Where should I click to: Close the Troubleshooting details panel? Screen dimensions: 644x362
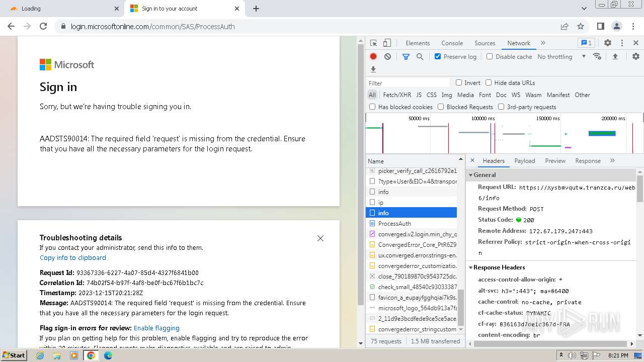(320, 238)
